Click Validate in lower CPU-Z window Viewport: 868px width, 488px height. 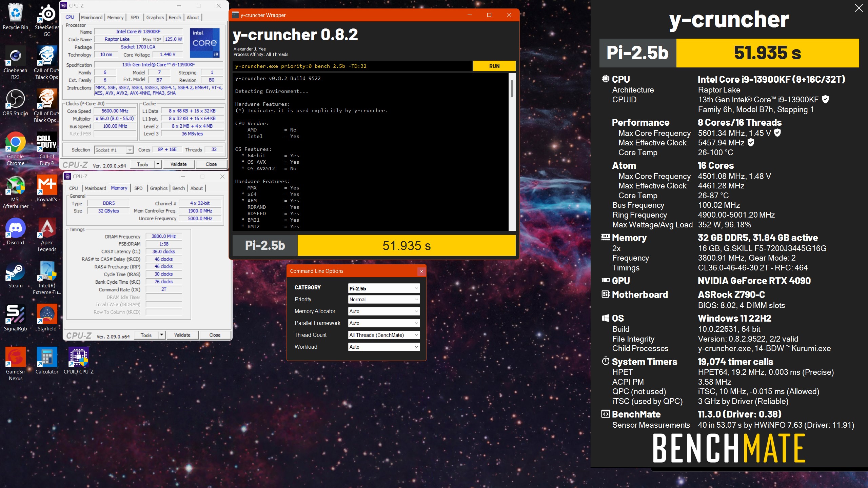(182, 335)
